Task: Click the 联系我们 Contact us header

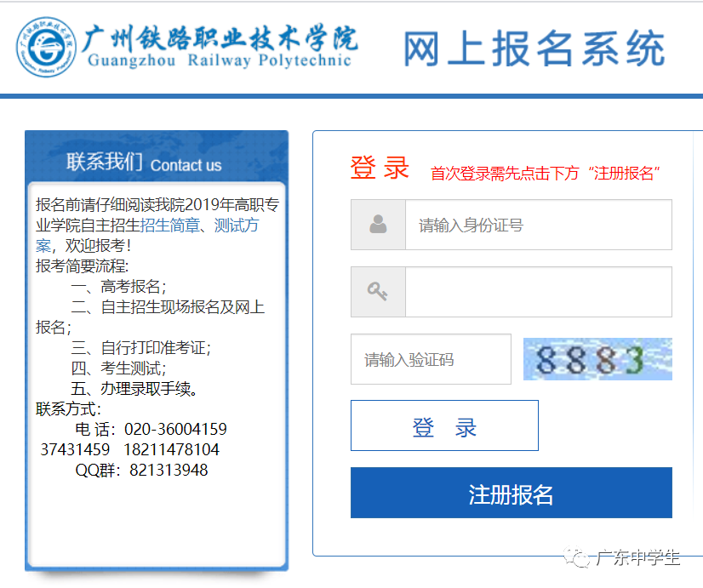Action: (x=144, y=163)
